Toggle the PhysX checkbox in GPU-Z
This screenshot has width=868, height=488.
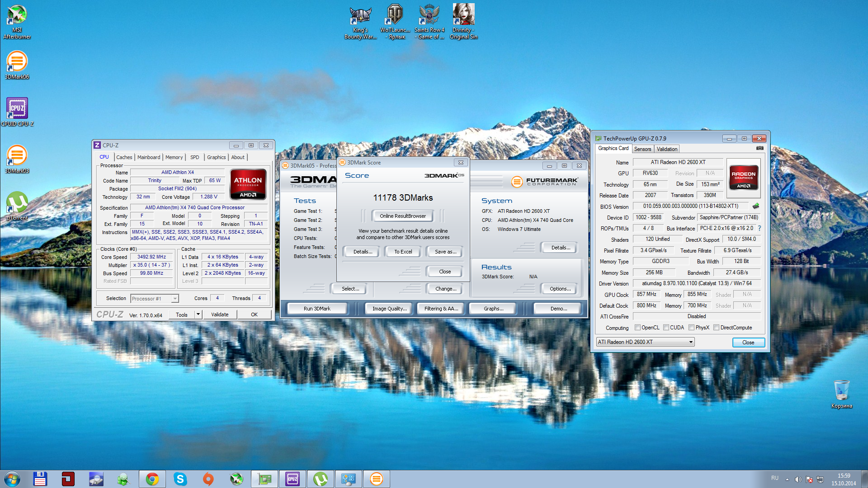coord(691,328)
